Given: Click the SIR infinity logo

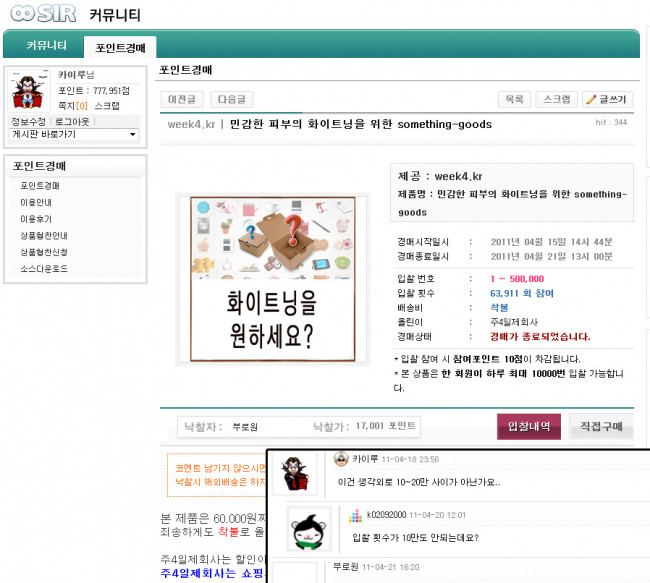Looking at the screenshot, I should [x=43, y=13].
